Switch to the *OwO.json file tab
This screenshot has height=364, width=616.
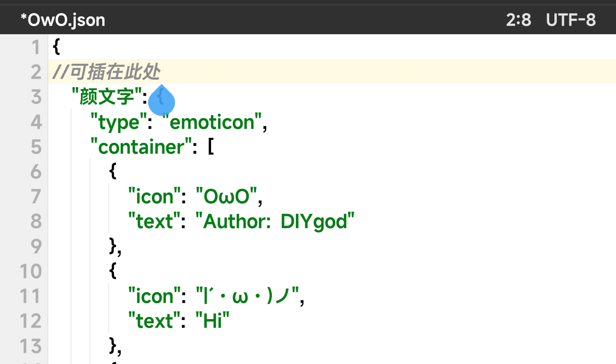[63, 20]
